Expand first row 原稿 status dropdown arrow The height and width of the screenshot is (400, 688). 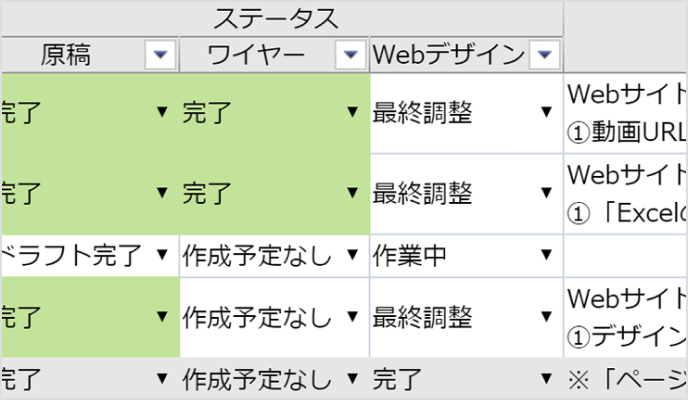(x=162, y=113)
